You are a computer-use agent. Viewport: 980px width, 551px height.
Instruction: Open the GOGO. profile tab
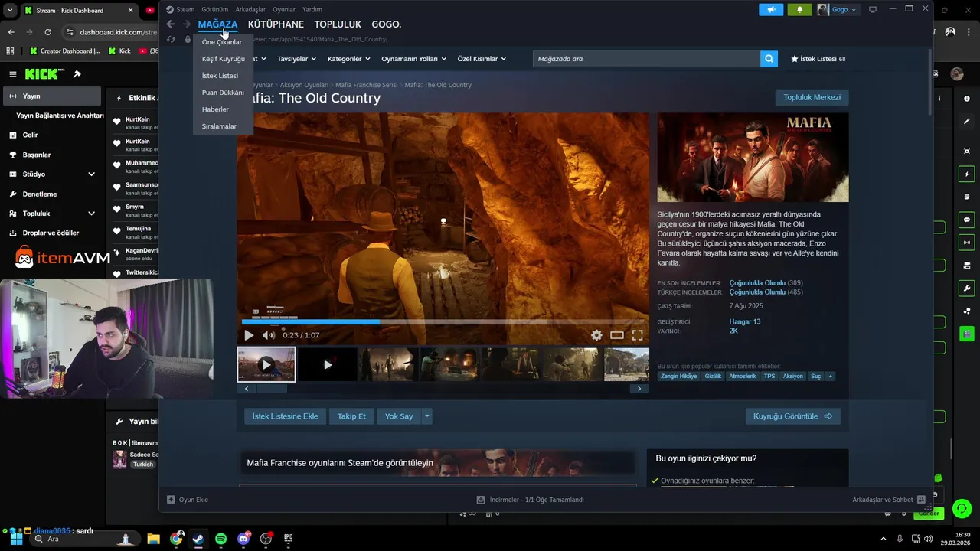click(x=387, y=24)
